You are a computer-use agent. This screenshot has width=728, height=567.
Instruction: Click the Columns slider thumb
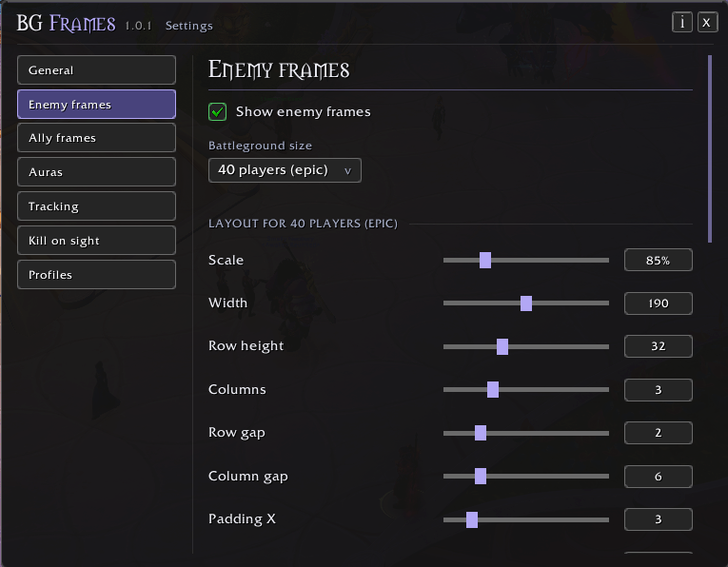493,390
